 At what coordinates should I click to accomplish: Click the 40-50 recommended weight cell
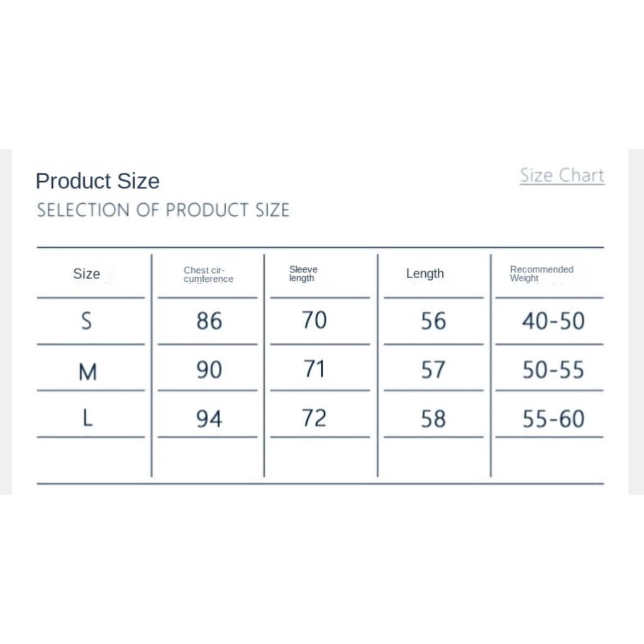553,321
